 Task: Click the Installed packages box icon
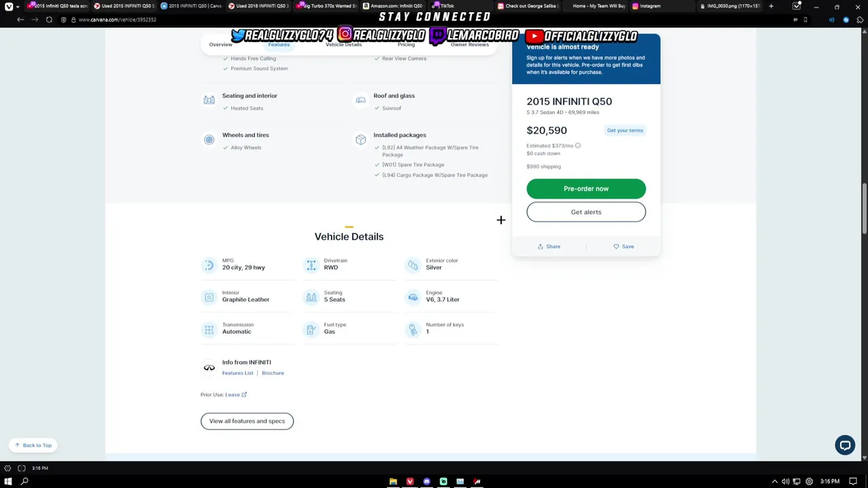tap(361, 140)
